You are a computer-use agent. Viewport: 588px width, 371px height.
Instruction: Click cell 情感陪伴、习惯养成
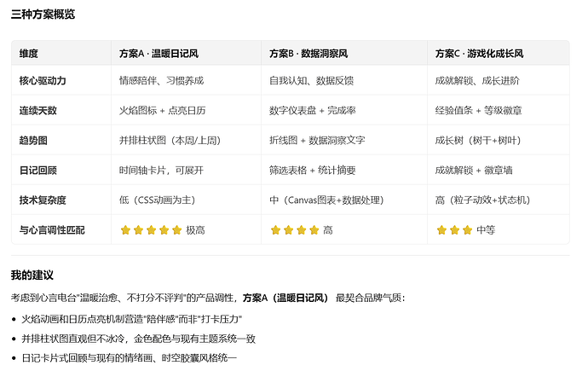[x=161, y=81]
